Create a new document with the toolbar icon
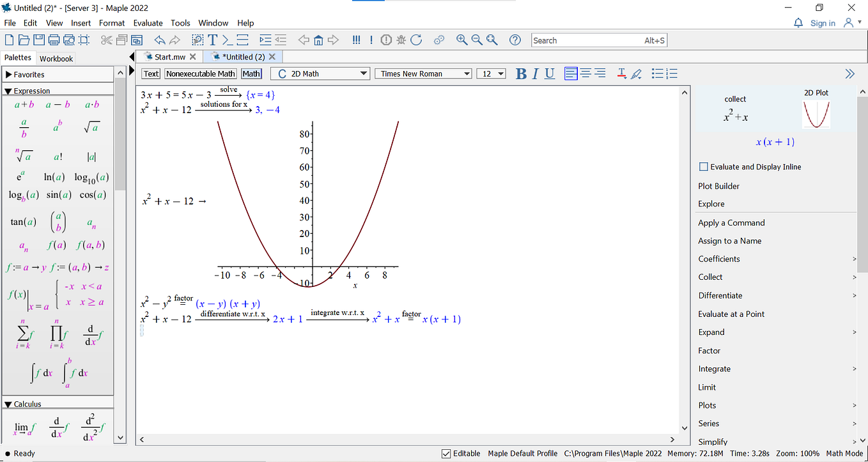The height and width of the screenshot is (462, 868). (9, 40)
